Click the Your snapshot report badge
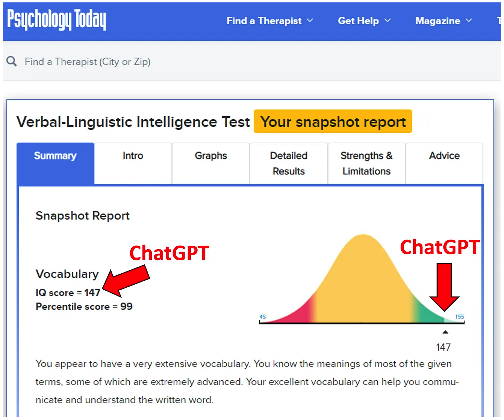This screenshot has height=420, width=504. (333, 121)
